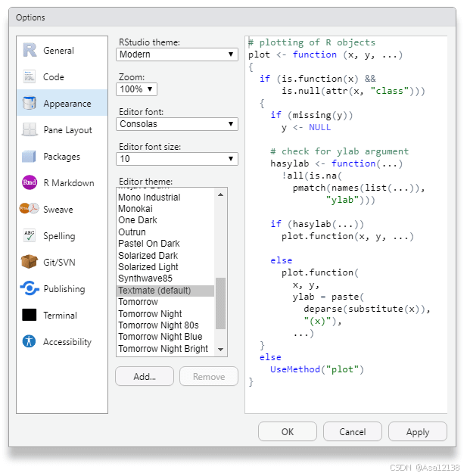Select the Tomorrow Night 80s theme

coord(166,325)
